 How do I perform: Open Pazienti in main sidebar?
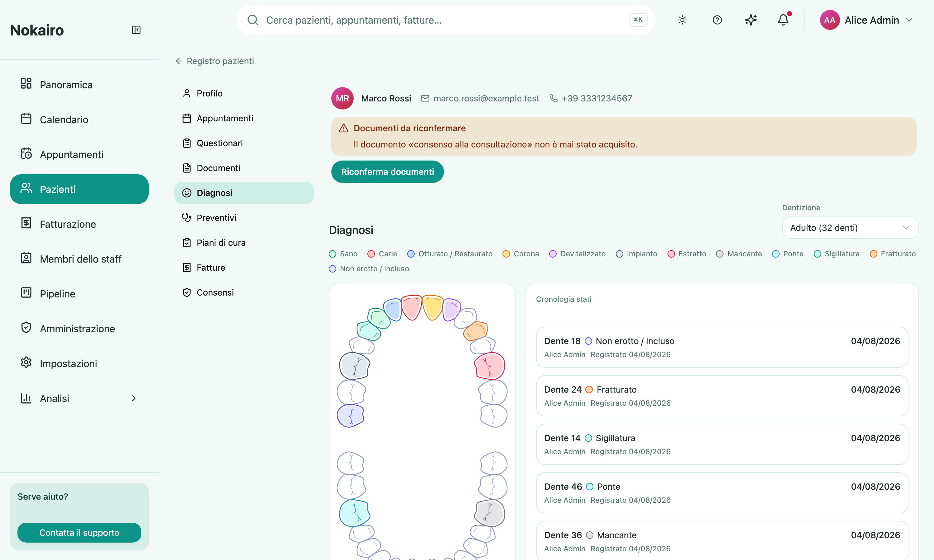click(79, 189)
